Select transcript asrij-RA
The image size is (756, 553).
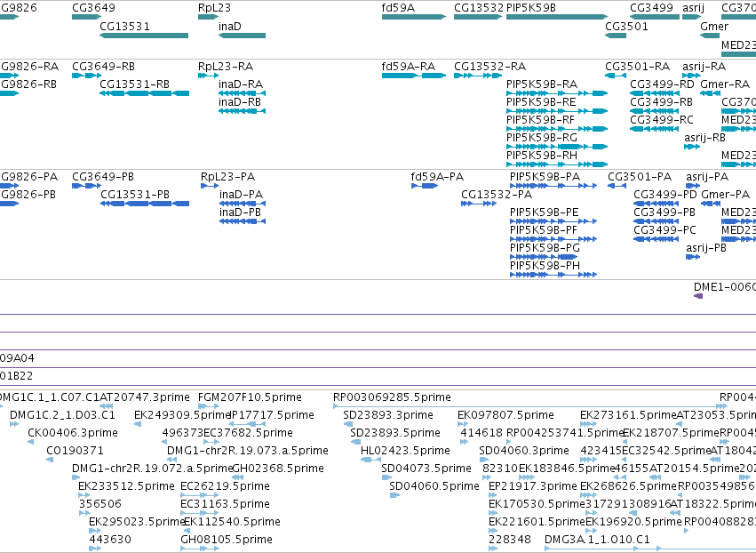[691, 76]
